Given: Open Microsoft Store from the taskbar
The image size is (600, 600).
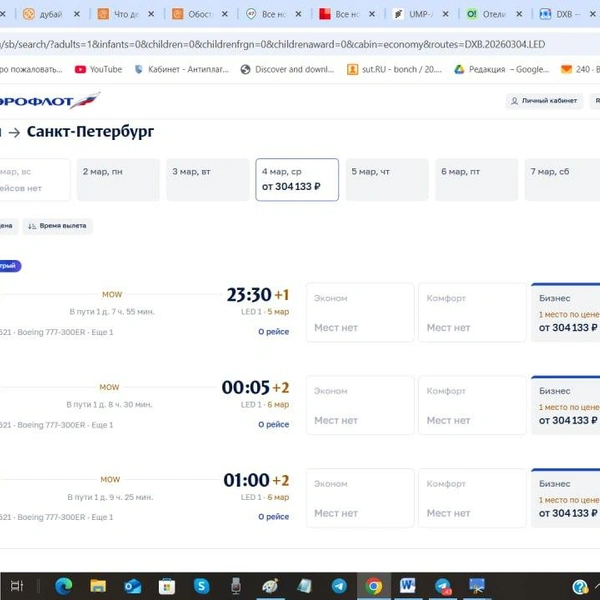Looking at the screenshot, I should coord(167,586).
